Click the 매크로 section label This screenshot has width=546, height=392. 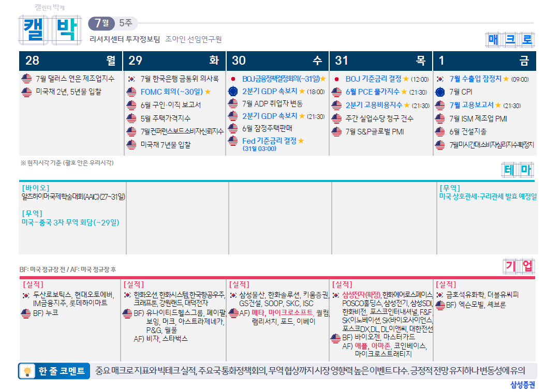pyautogui.click(x=510, y=39)
